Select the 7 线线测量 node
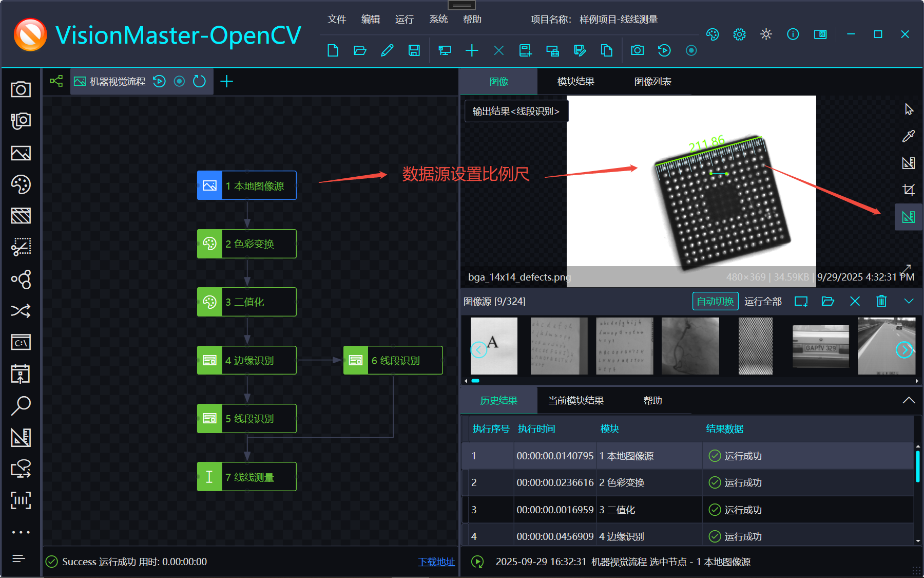Screen dimensions: 924x578 (247, 477)
